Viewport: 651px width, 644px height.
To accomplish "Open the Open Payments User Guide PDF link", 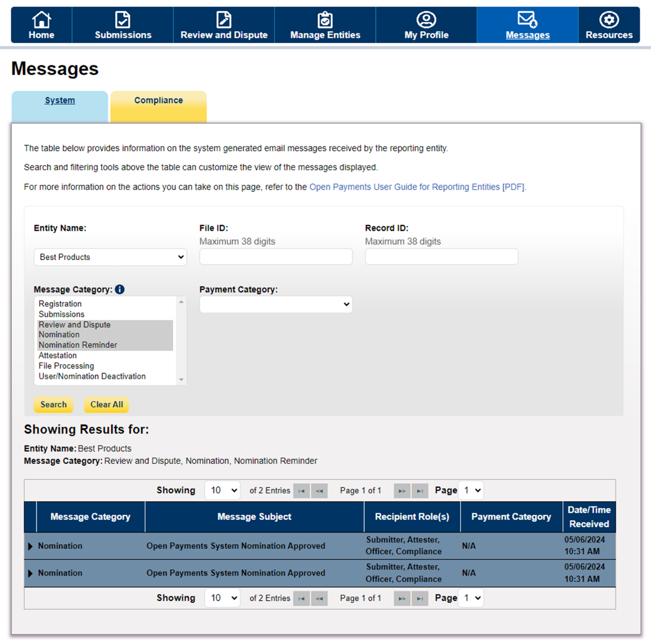I will 418,187.
